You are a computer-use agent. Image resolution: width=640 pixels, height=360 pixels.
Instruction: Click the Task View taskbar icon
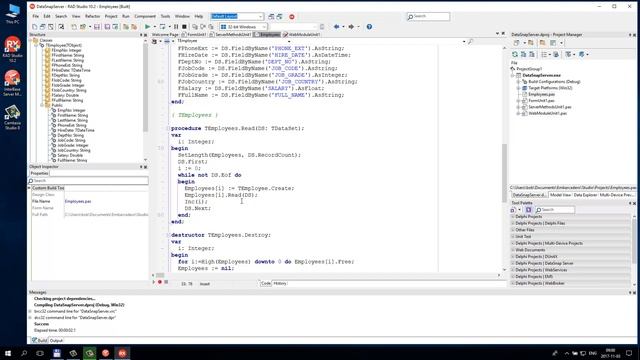click(40, 353)
